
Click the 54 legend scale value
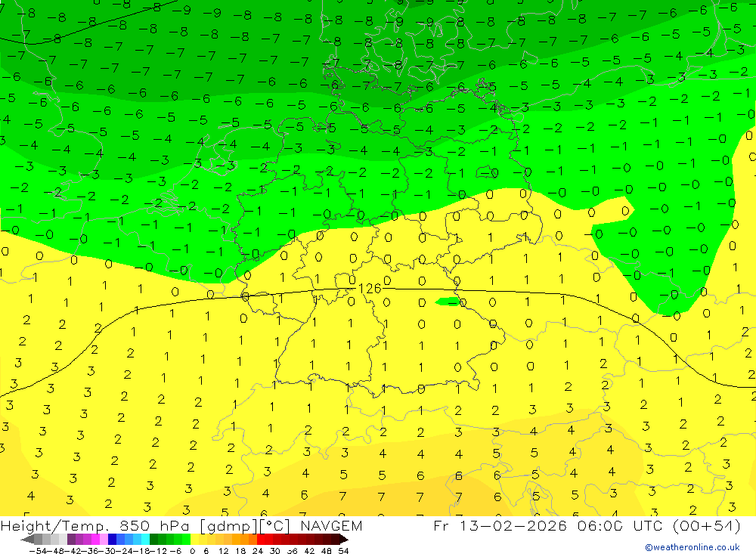pyautogui.click(x=343, y=551)
